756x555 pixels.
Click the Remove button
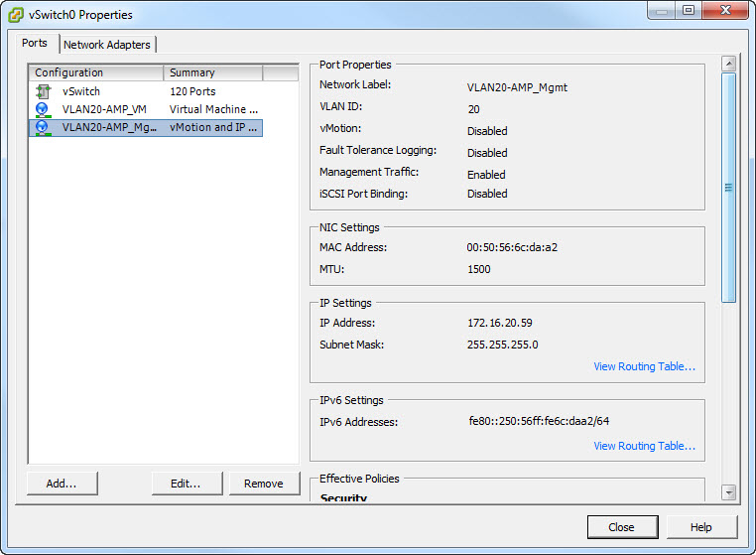coord(264,484)
